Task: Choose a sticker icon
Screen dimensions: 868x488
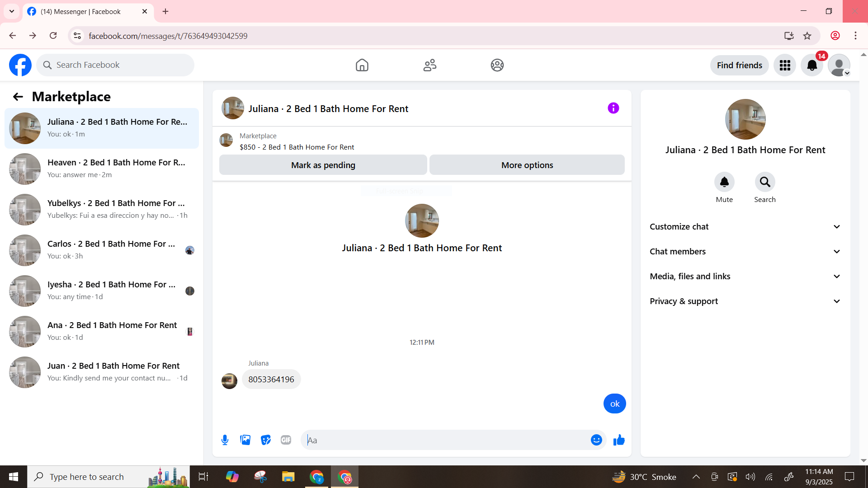Action: point(266,440)
